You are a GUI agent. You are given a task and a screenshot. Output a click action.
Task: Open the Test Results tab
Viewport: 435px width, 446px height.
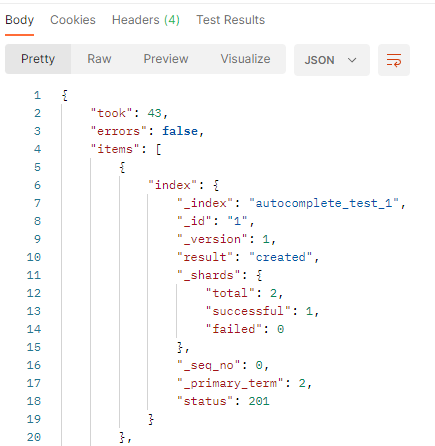[x=230, y=20]
